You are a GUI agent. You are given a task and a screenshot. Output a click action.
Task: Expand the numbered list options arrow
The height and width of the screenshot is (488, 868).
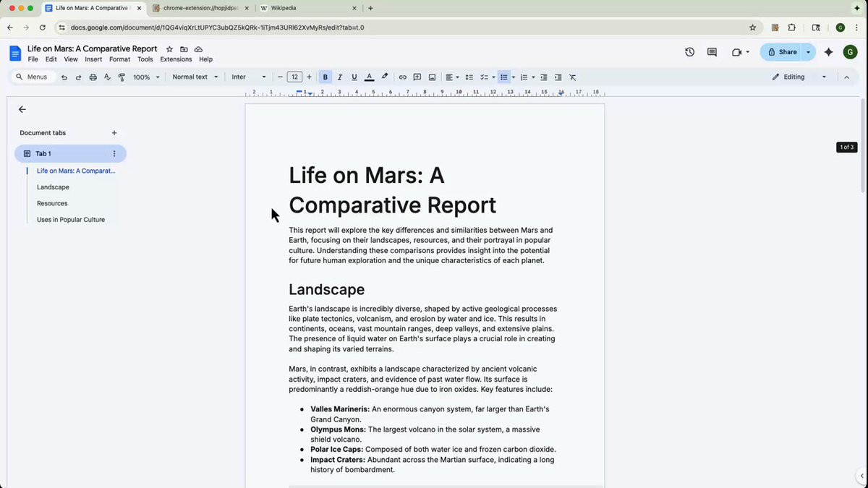point(533,77)
